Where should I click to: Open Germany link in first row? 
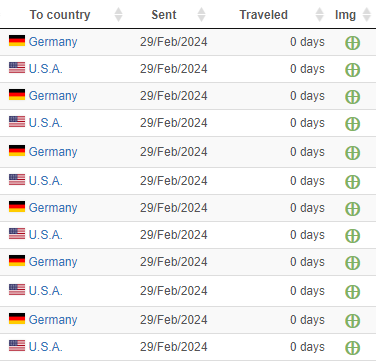[x=53, y=42]
